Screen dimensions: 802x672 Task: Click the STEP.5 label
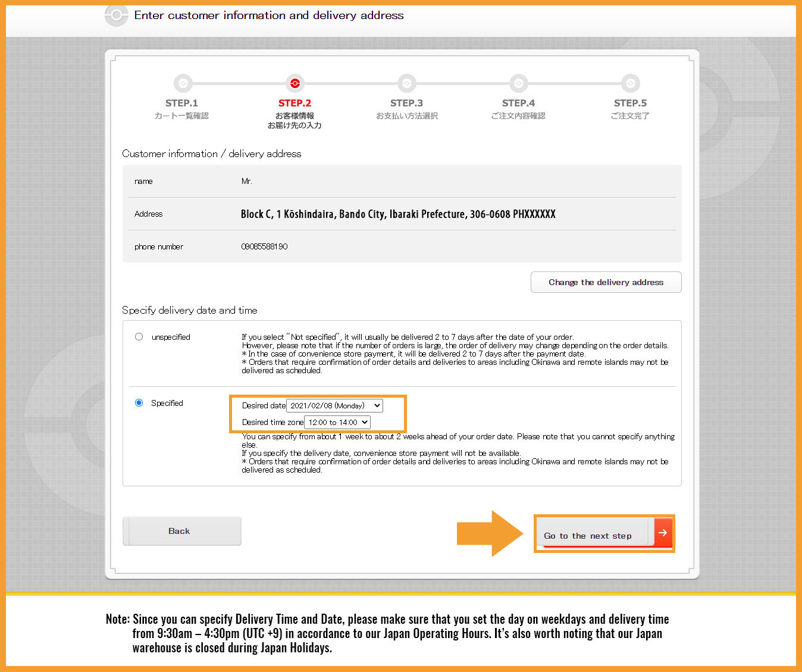point(630,103)
